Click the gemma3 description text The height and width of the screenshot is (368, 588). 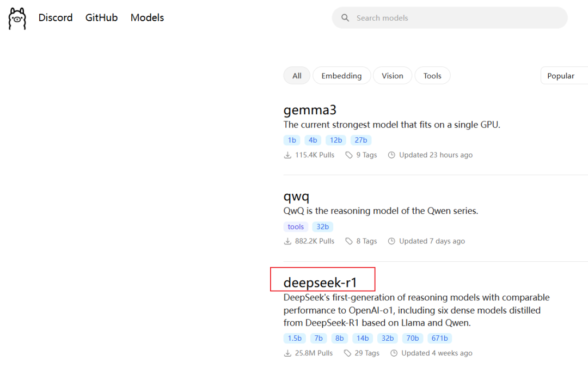pos(392,125)
